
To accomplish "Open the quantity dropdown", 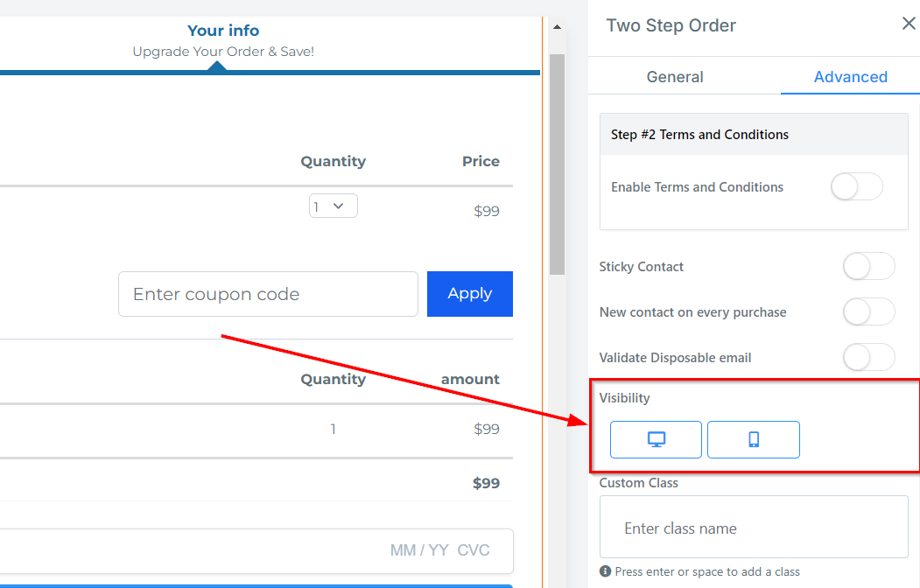I will 333,206.
